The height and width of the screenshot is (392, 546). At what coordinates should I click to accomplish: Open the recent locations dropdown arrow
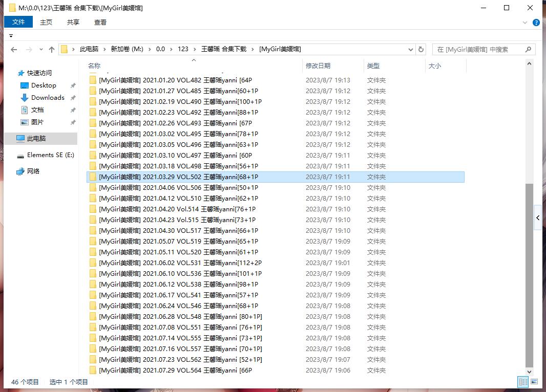click(x=41, y=50)
